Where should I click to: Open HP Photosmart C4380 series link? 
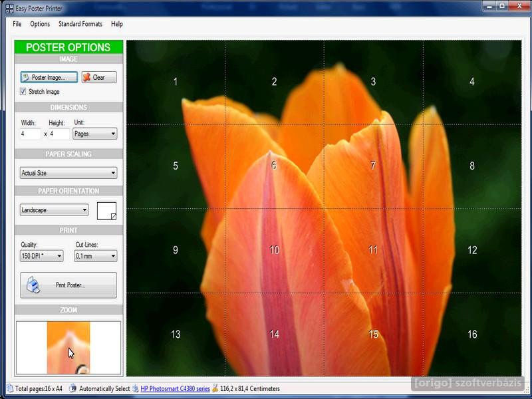click(x=175, y=388)
